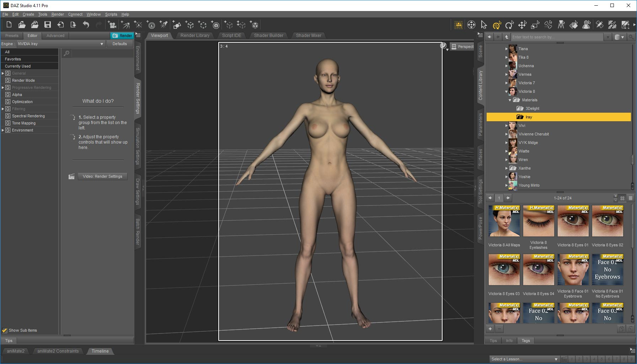Open the Perspective camera view dropdown
The height and width of the screenshot is (364, 637).
pyautogui.click(x=462, y=47)
